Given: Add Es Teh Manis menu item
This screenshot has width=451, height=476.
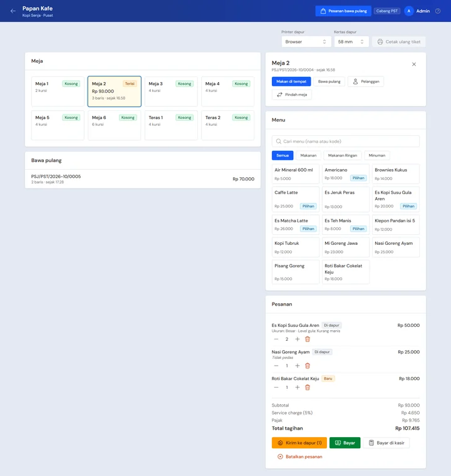Looking at the screenshot, I should [x=346, y=225].
